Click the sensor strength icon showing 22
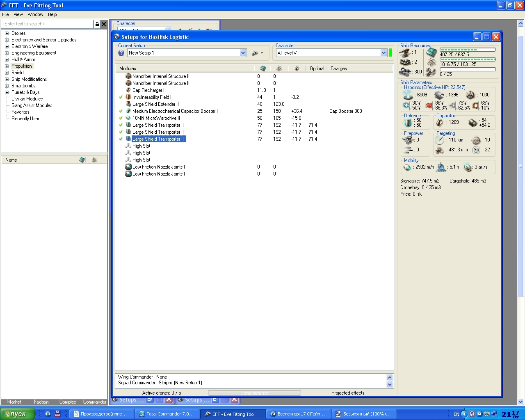525x420 pixels. coord(476,150)
